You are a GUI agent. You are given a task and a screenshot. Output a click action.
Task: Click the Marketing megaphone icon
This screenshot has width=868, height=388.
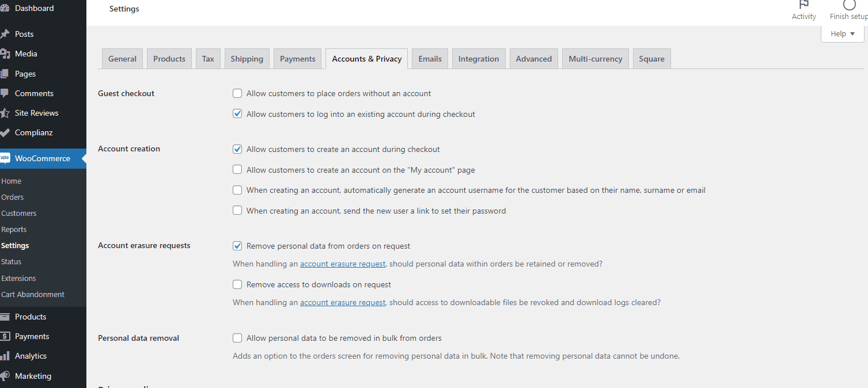pos(5,376)
